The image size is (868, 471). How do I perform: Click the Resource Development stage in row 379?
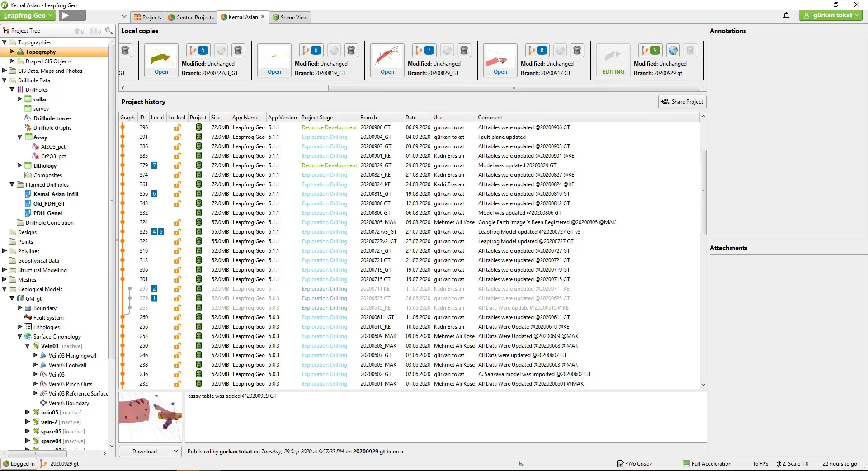pos(329,165)
